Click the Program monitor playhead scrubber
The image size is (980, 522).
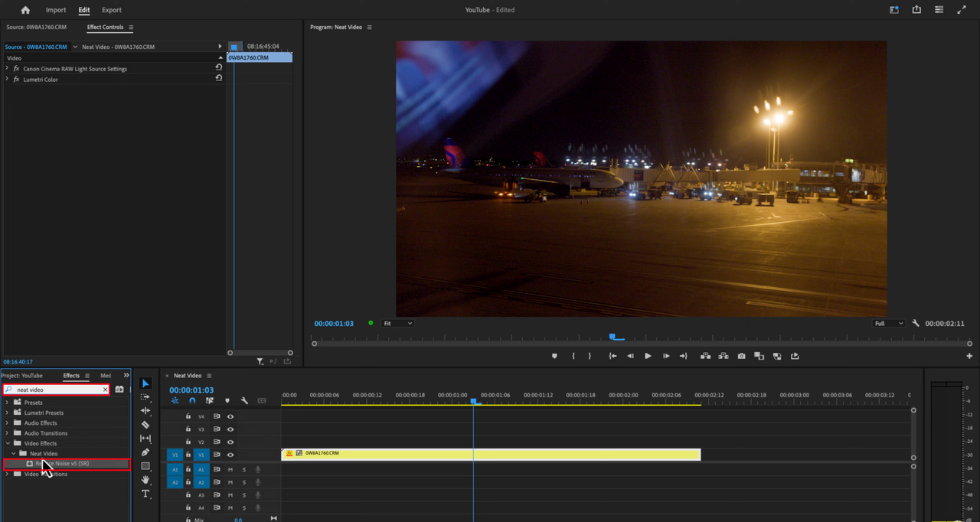coord(612,337)
